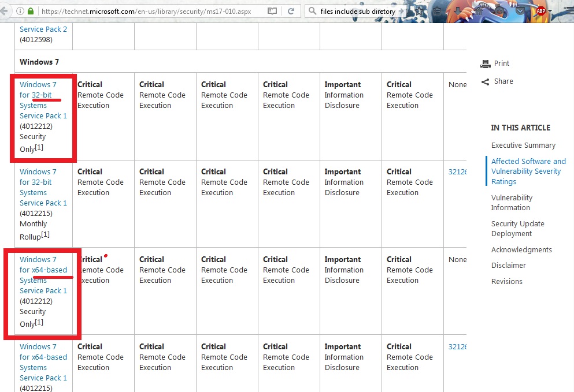574x392 pixels.
Task: Click 'Important Information Disclosure' in x64 Security Only row
Action: coord(344,270)
